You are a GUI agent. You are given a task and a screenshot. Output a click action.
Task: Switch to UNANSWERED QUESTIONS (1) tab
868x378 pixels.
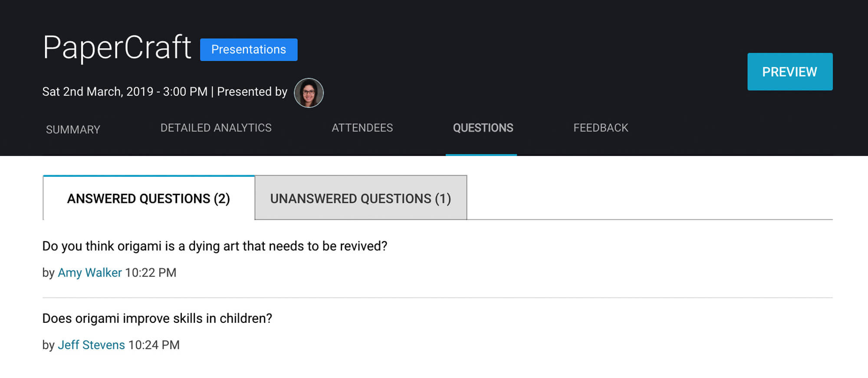[360, 199]
